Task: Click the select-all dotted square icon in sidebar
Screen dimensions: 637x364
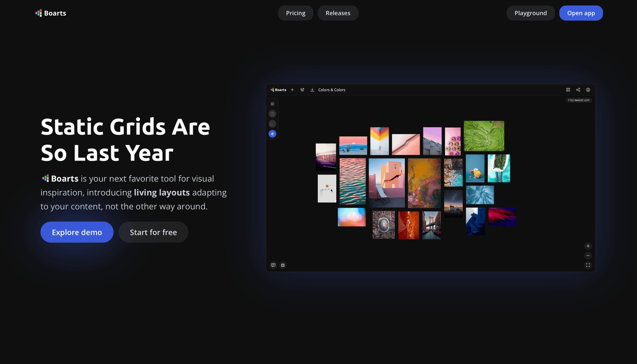Action: pos(272,104)
